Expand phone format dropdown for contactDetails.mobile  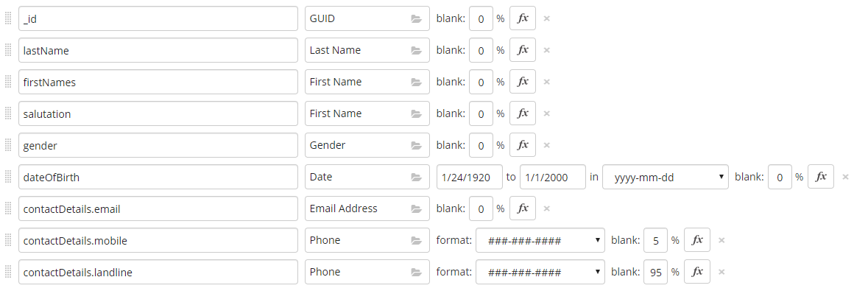tap(540, 240)
